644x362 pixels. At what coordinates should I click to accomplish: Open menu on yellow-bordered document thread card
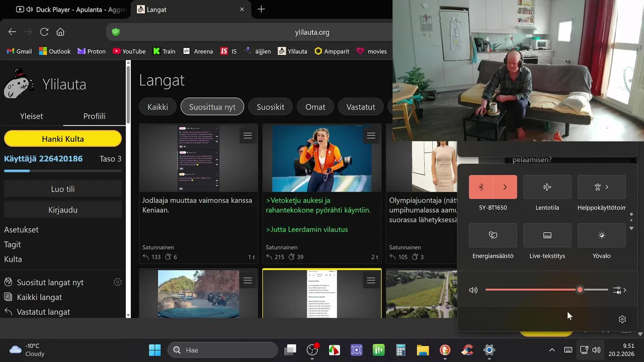tap(371, 281)
